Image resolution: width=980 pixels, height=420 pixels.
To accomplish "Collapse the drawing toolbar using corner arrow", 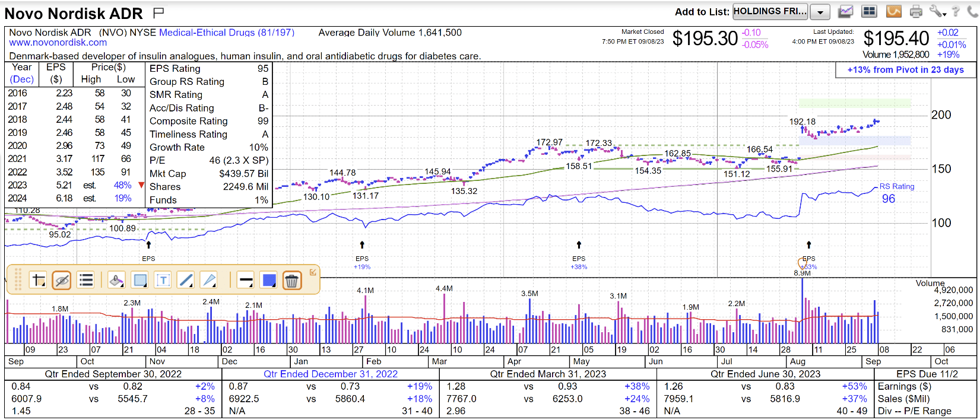I will [x=313, y=272].
